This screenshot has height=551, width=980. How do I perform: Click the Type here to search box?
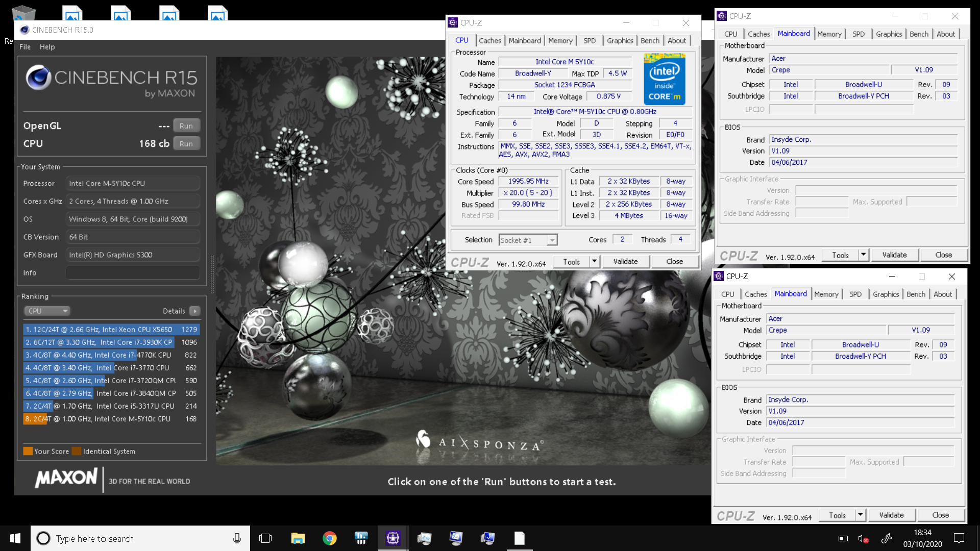coord(140,538)
